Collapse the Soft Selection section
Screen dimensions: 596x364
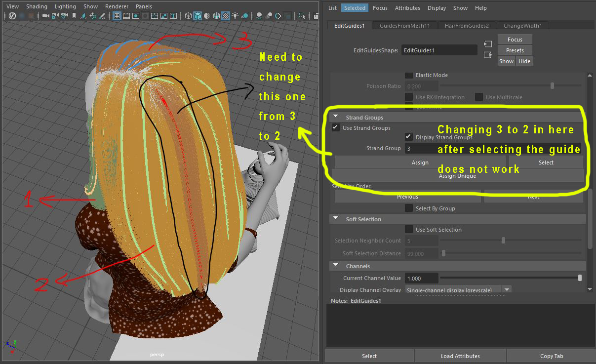(x=336, y=219)
